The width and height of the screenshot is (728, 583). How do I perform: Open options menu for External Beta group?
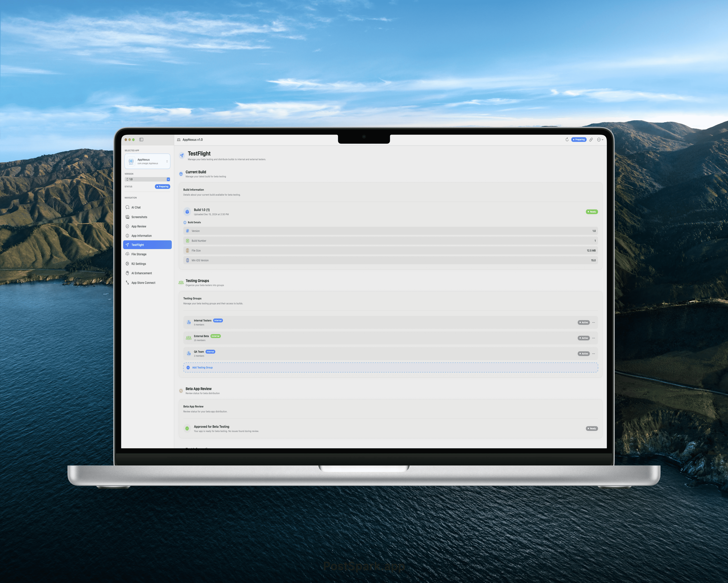coord(594,338)
